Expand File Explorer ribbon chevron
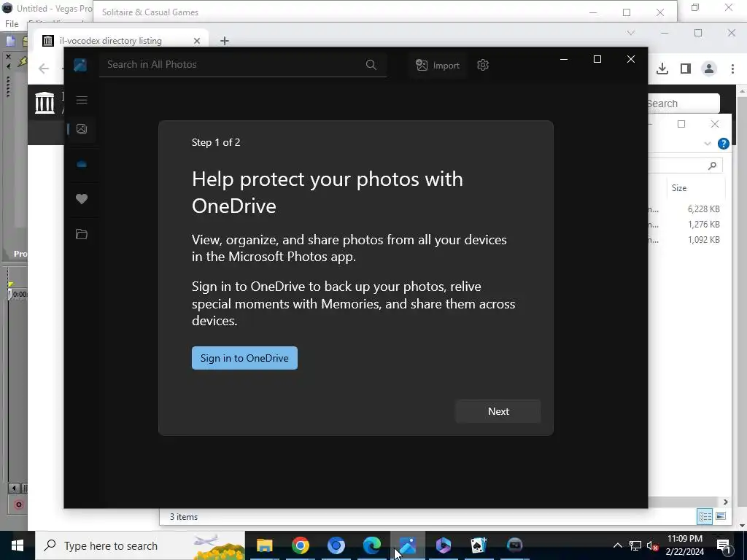747x560 pixels. [x=708, y=144]
